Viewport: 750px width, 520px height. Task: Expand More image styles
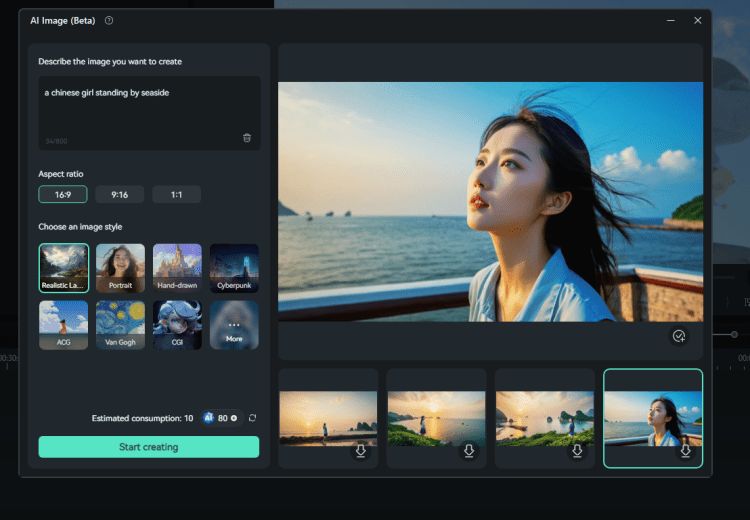tap(234, 326)
